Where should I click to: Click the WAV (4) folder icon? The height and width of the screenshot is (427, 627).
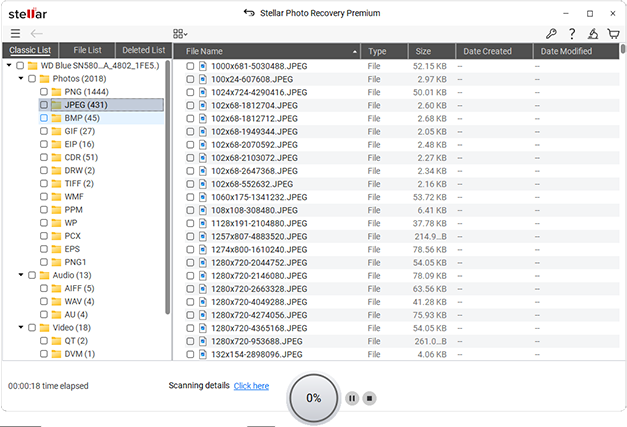[56, 301]
